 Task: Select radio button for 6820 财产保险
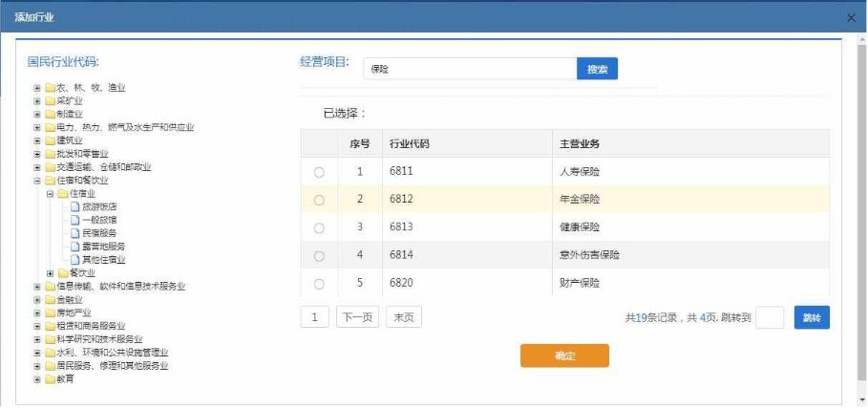point(319,284)
